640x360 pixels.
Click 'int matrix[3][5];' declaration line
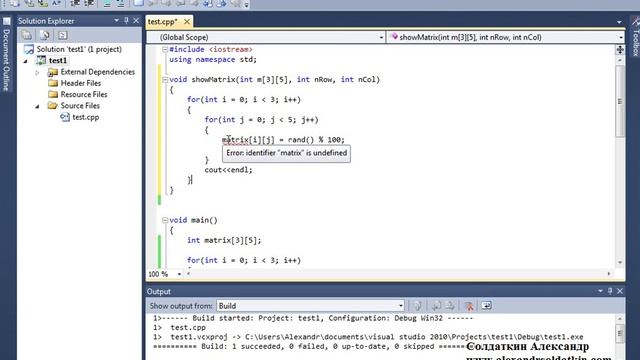point(224,240)
